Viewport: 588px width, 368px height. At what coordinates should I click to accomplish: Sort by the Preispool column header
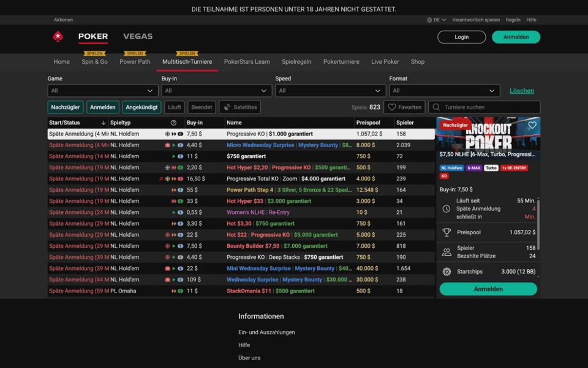click(x=368, y=123)
